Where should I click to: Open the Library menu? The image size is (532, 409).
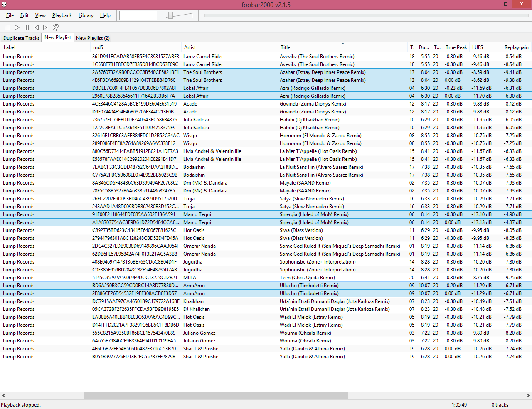86,15
